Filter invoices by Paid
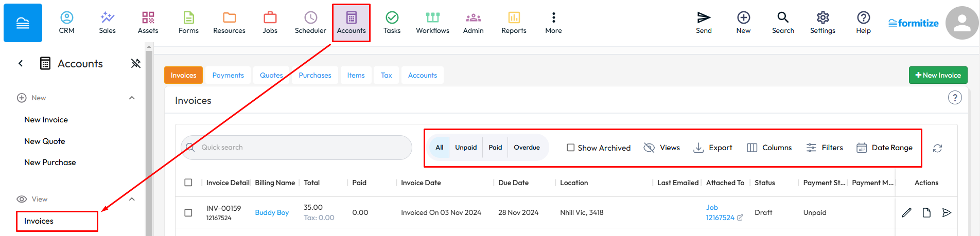 click(x=495, y=148)
